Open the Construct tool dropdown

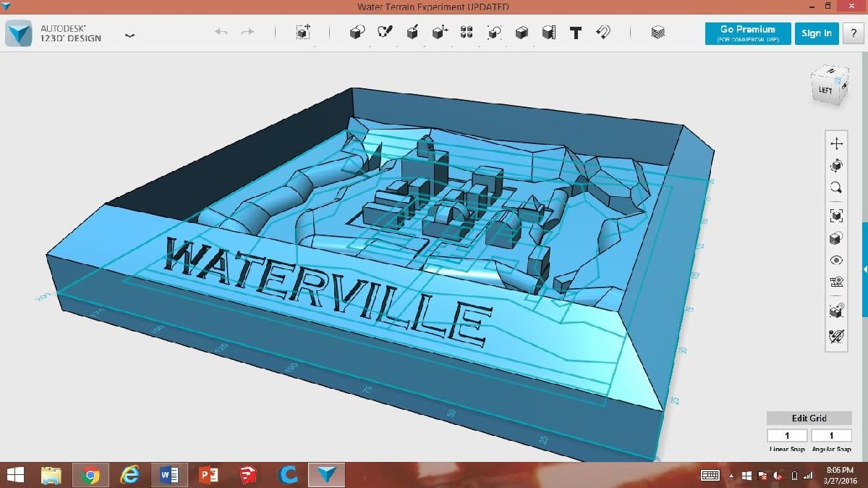point(412,33)
